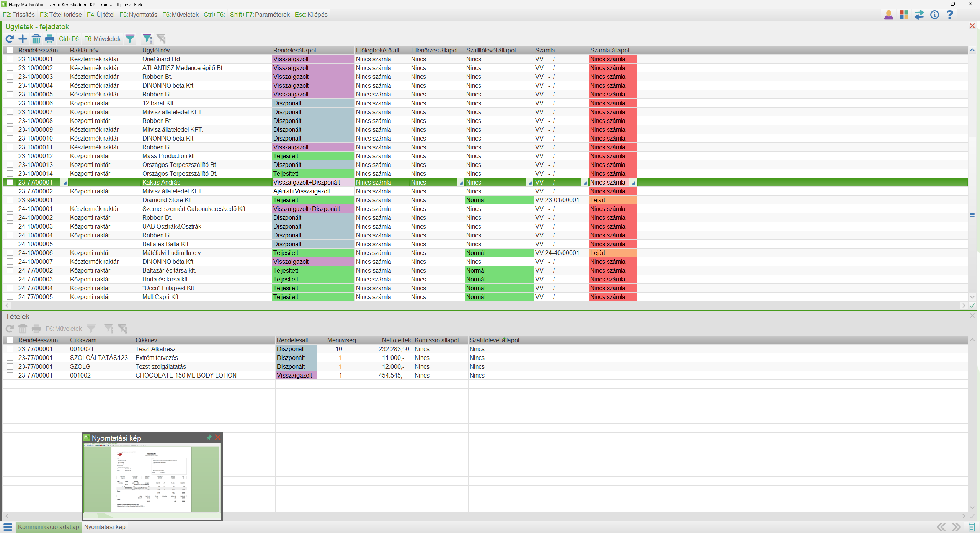Viewport: 980px width, 533px height.
Task: Click Esc: Kilépés in top menu
Action: pos(311,15)
